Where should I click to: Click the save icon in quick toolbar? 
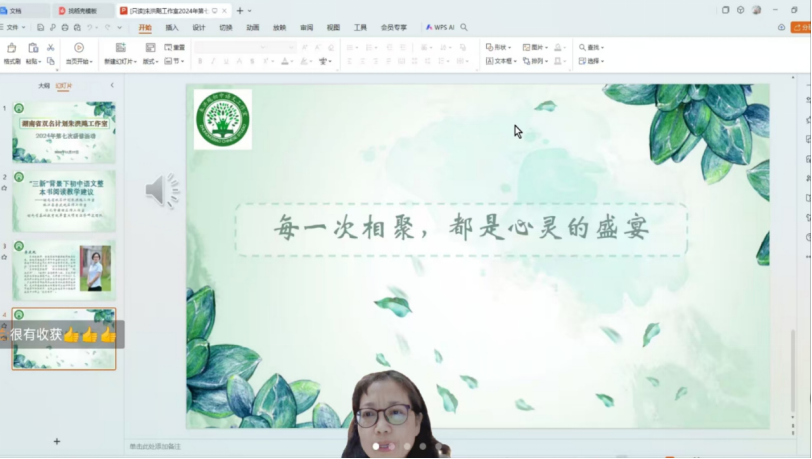click(x=40, y=28)
